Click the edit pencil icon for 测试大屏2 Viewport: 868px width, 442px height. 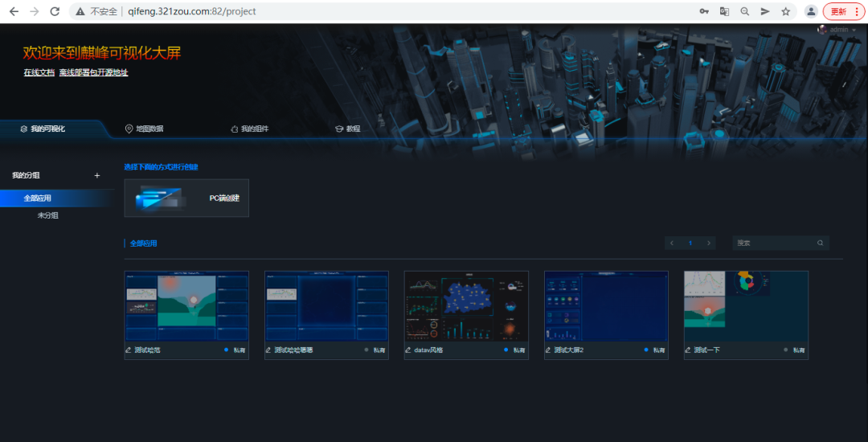pos(548,350)
